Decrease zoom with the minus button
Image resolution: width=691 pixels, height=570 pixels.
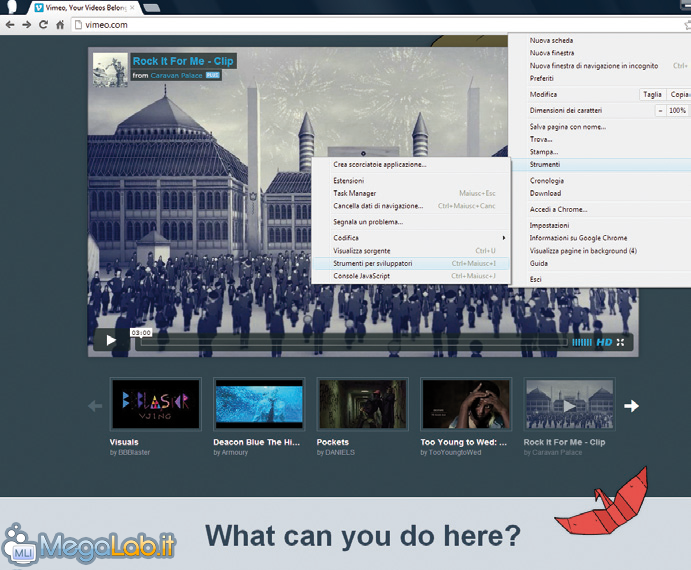[660, 111]
